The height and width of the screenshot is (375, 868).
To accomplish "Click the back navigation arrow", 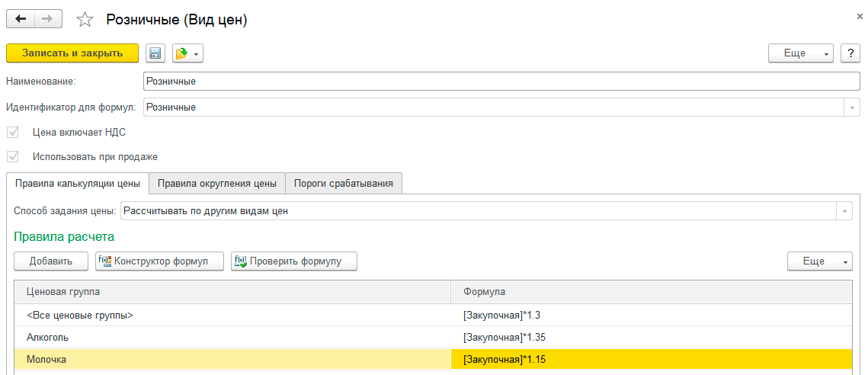I will coord(21,19).
